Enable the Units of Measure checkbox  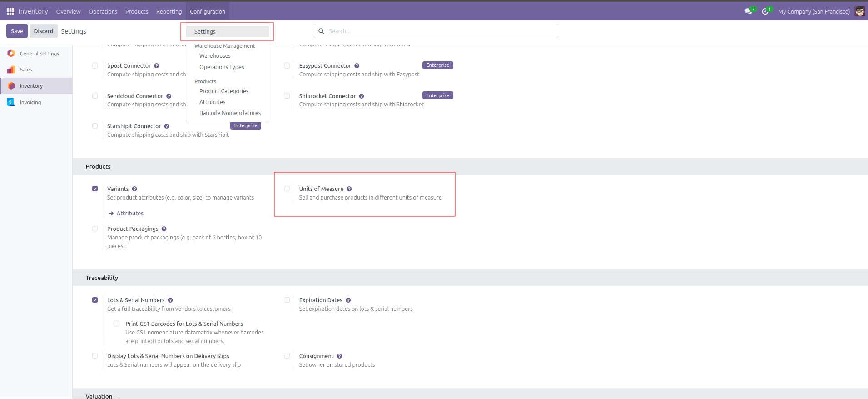click(x=287, y=189)
